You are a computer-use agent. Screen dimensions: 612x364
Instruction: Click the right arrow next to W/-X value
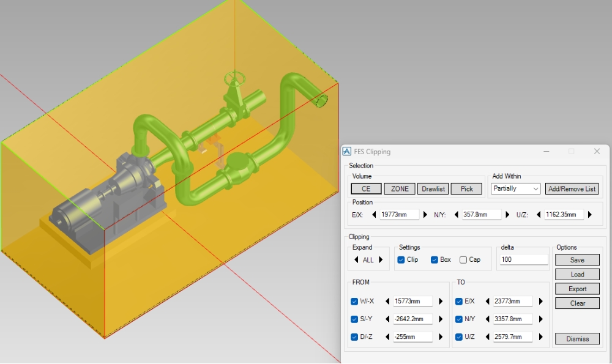(440, 302)
